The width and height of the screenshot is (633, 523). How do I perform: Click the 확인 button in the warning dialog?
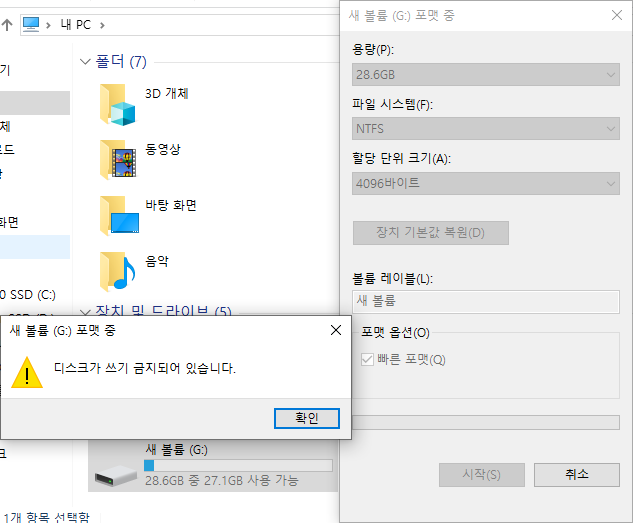[307, 418]
